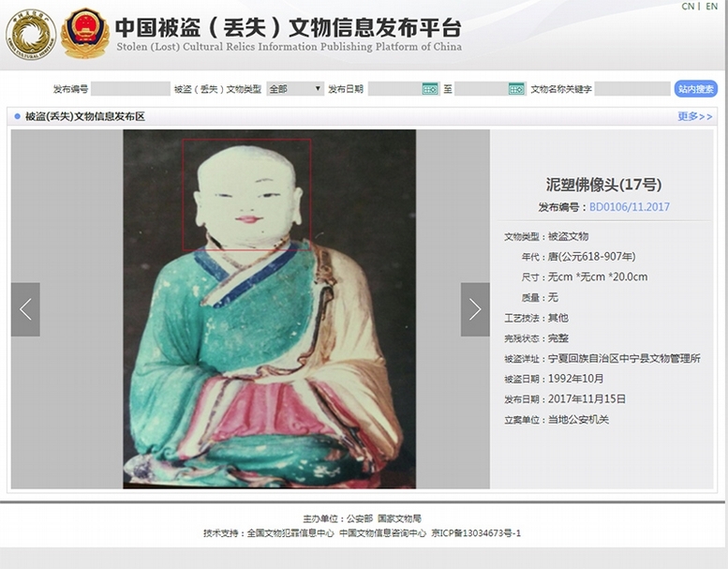
Task: Open the 更多>> more link
Action: pos(694,116)
